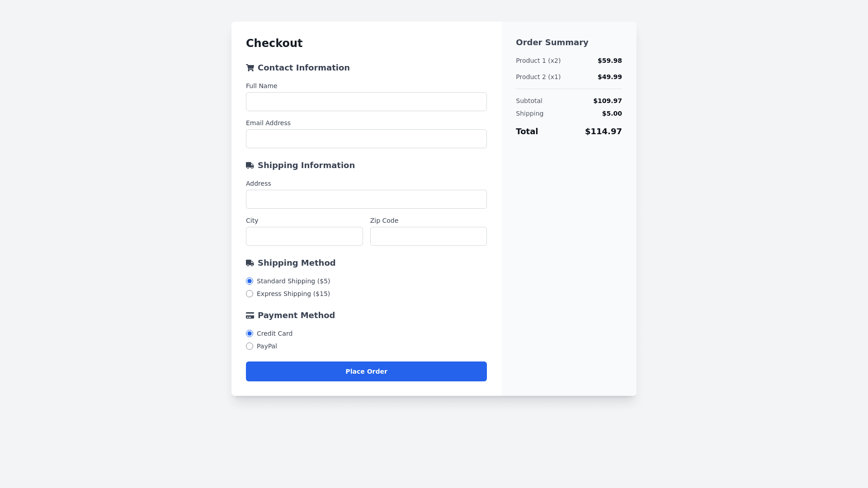Click the credit card icon beside Payment Method
Image resolution: width=868 pixels, height=488 pixels.
250,315
